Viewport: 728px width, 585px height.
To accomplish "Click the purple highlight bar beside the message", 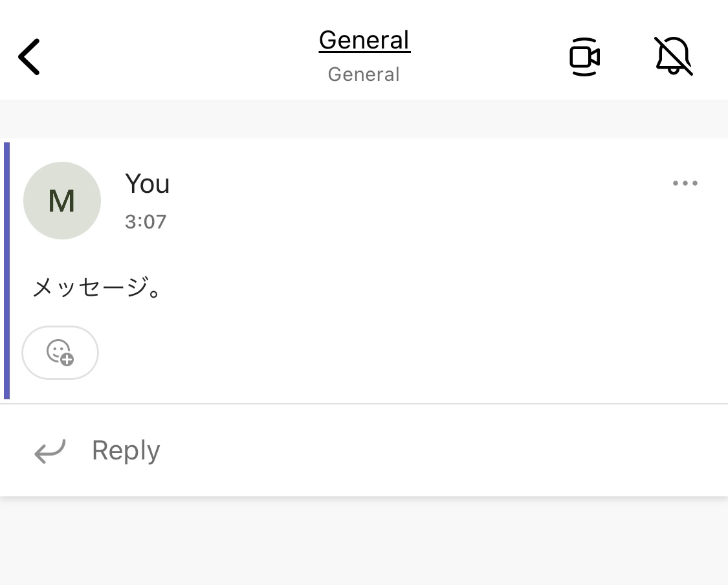I will click(x=6, y=270).
